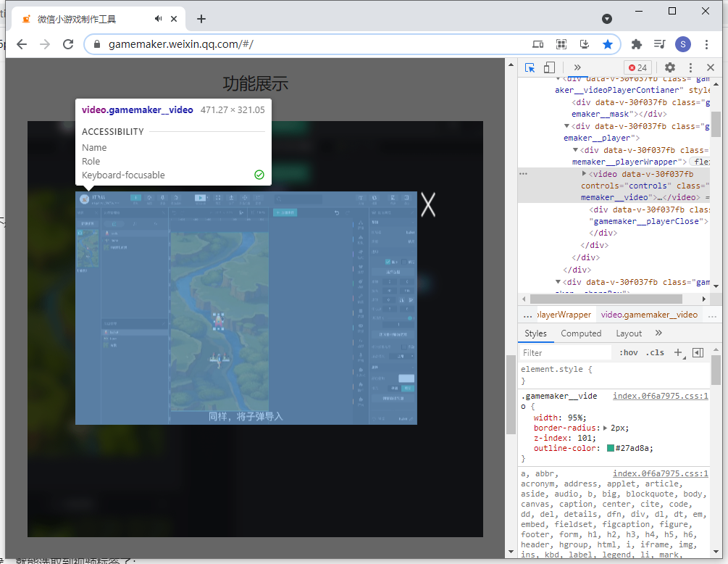Screen dimensions: 728x564
Task: Close the 微信小游戏制作工具 tab
Action: pyautogui.click(x=174, y=19)
